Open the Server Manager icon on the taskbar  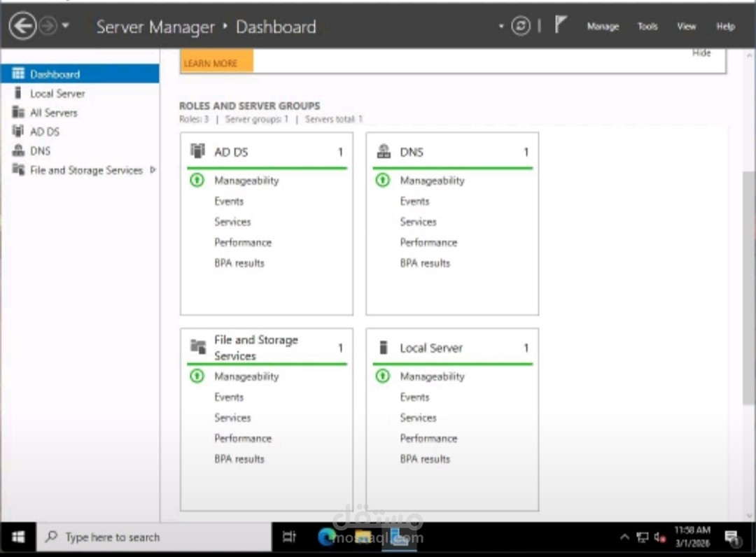click(x=401, y=537)
